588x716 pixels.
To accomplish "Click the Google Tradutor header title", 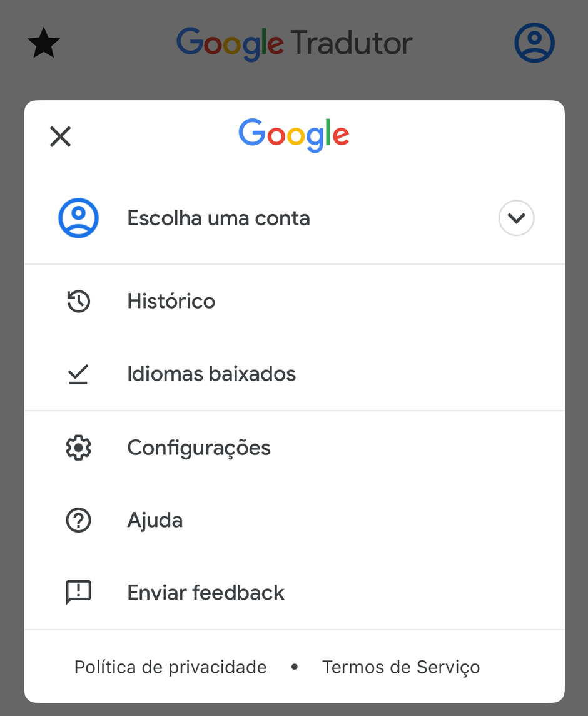I will point(294,44).
